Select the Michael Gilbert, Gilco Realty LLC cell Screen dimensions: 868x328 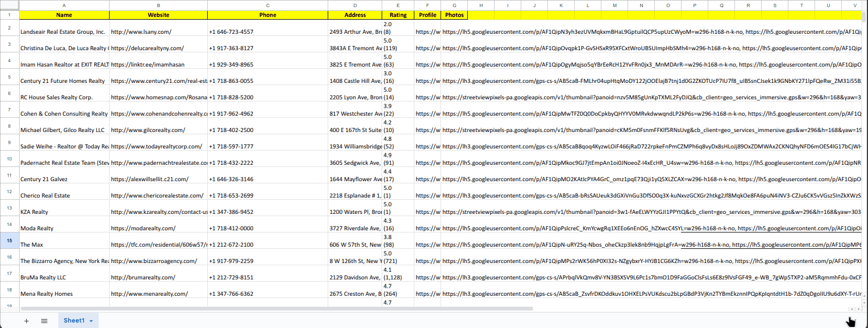(64, 126)
